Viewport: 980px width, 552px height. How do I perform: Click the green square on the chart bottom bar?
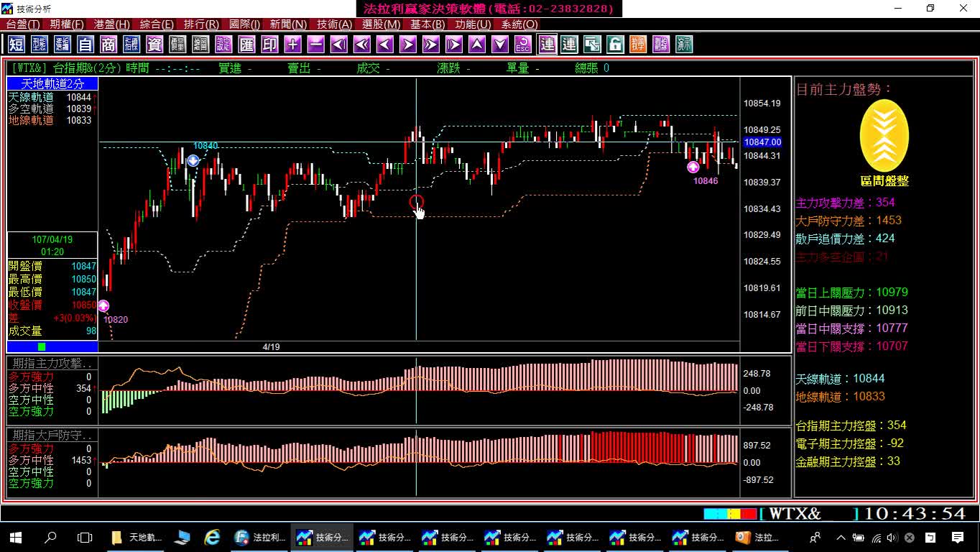(42, 346)
